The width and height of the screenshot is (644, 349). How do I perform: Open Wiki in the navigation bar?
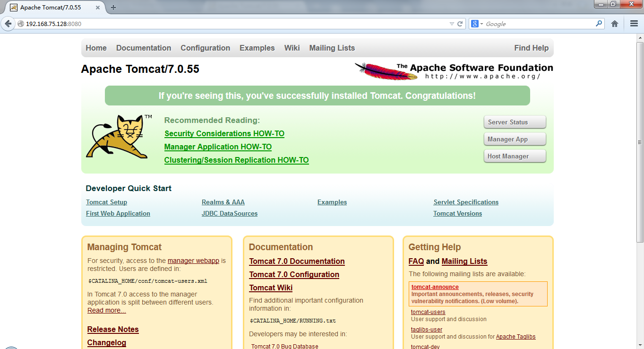pyautogui.click(x=292, y=48)
